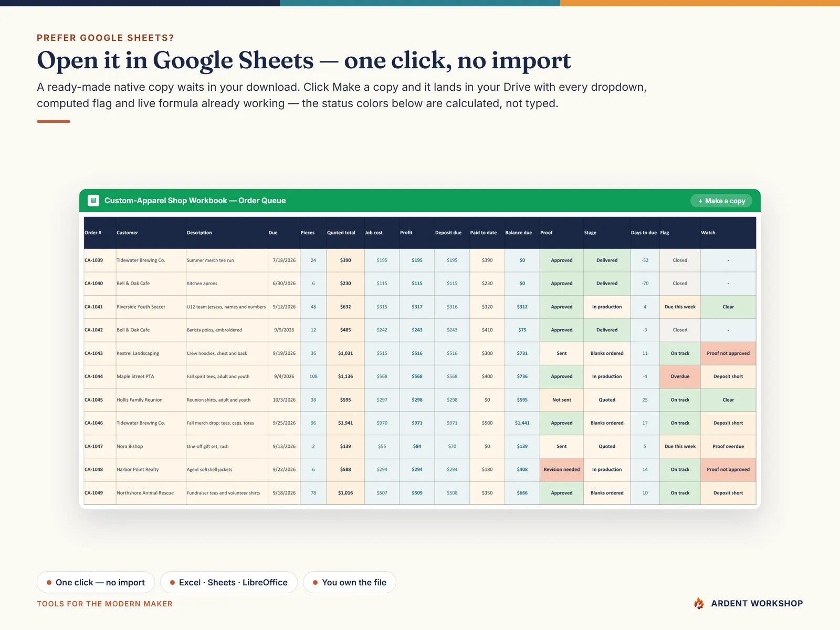This screenshot has width=840, height=630.
Task: Click customer cell 'Nora Bishop'
Action: (x=151, y=446)
